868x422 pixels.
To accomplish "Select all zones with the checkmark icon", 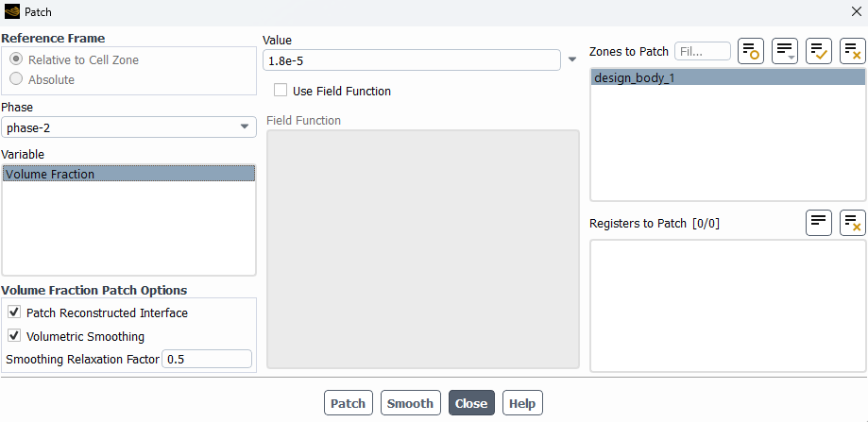I will [819, 51].
